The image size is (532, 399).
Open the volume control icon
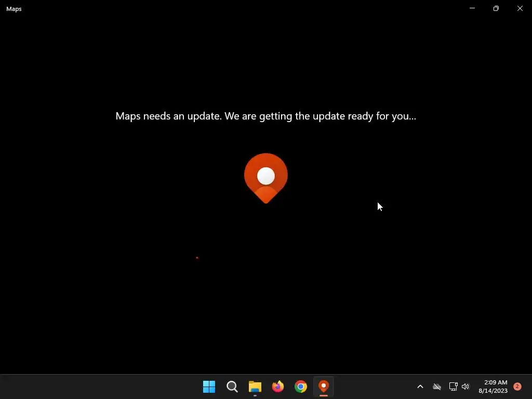465,387
